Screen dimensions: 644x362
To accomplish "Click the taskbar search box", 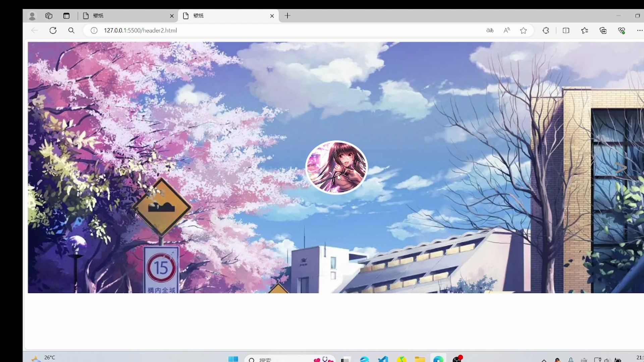I will click(x=290, y=359).
